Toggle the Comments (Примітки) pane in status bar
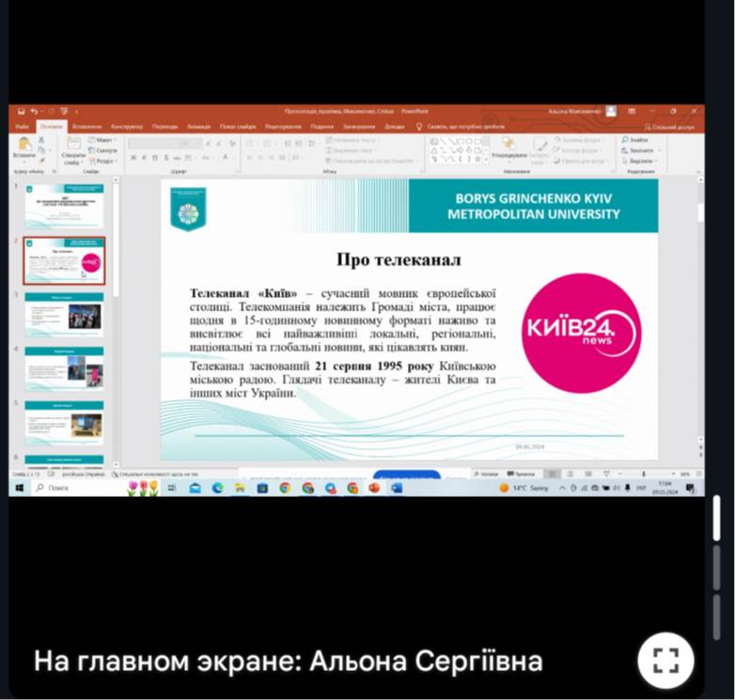The image size is (735, 700). click(x=523, y=474)
